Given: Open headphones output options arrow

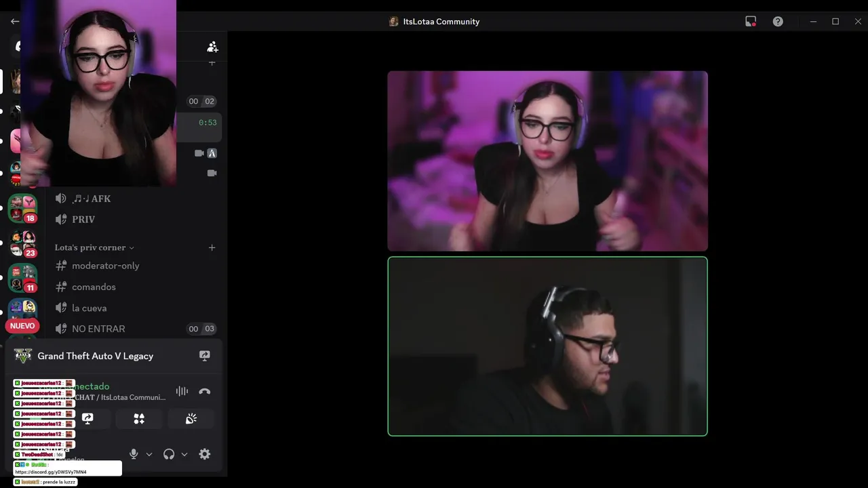Looking at the screenshot, I should pyautogui.click(x=184, y=454).
